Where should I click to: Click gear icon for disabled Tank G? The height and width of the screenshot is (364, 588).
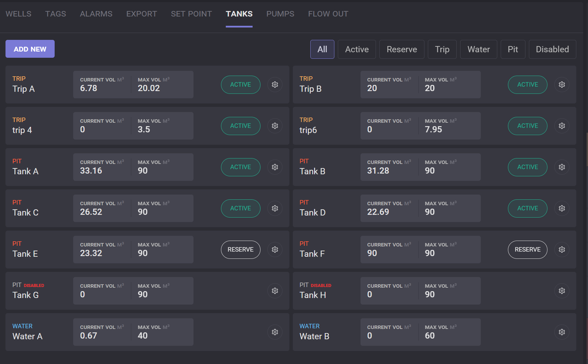pos(275,291)
